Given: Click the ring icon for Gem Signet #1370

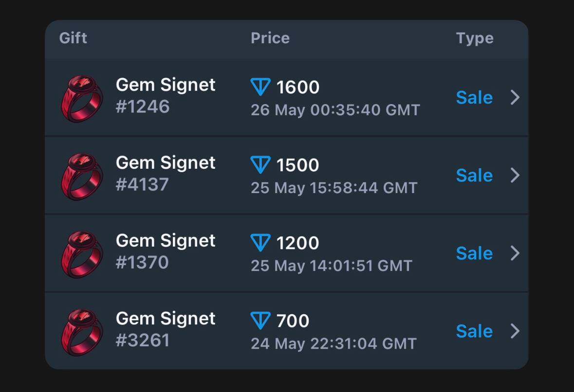Looking at the screenshot, I should (x=82, y=254).
